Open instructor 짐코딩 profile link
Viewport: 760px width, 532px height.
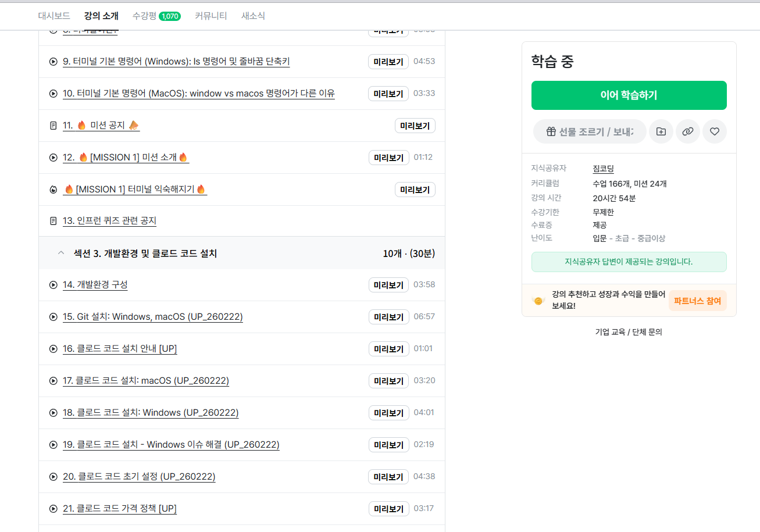pos(603,169)
